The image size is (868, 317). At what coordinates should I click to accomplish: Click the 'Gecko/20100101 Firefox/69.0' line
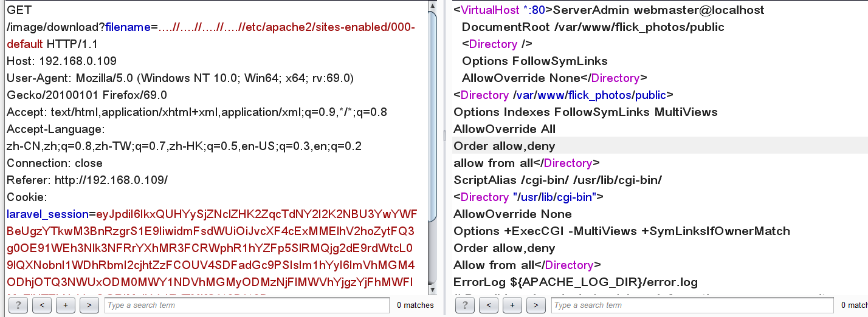click(x=87, y=95)
